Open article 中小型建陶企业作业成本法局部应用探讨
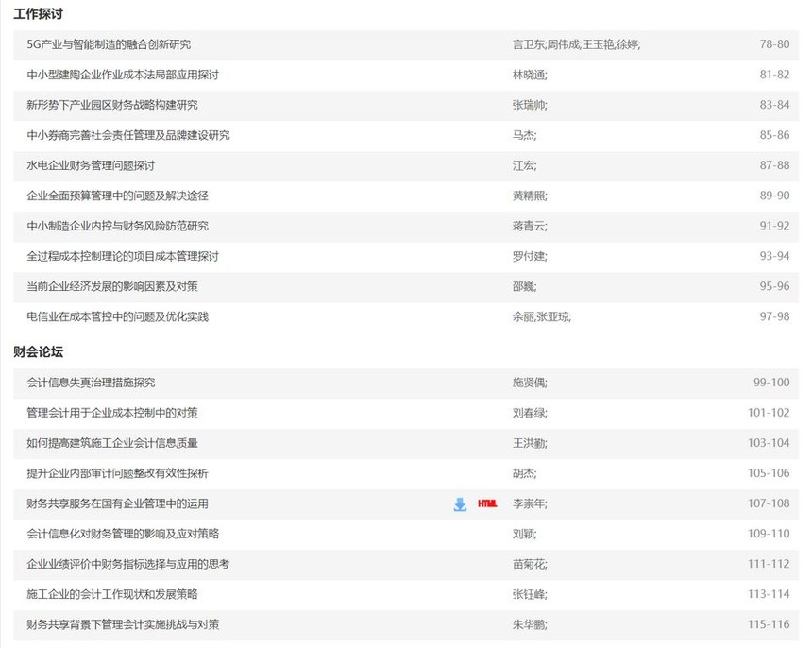The width and height of the screenshot is (812, 648). [123, 75]
